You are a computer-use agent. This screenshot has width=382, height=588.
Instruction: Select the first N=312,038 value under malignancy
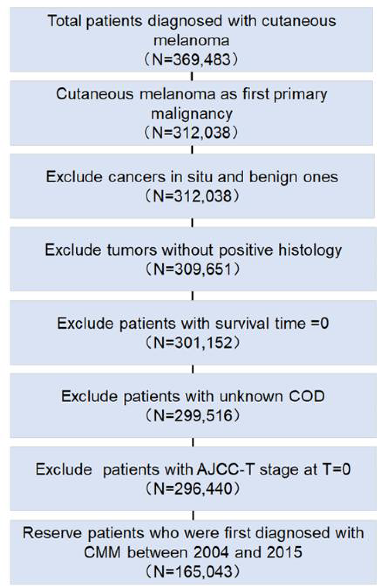pos(191,132)
